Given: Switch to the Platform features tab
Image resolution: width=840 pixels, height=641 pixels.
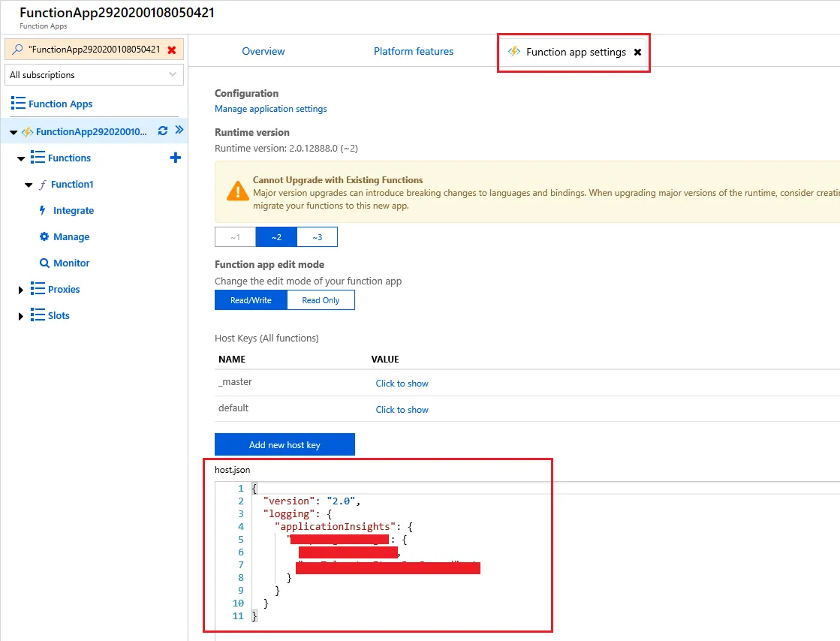Looking at the screenshot, I should pyautogui.click(x=414, y=51).
